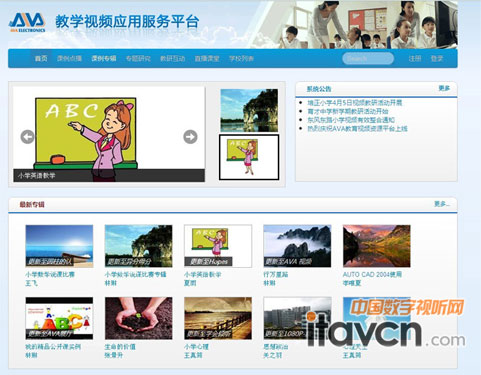Open the colorful ABC letters album thumbnail
Screen dimensions: 481x375
[59, 318]
